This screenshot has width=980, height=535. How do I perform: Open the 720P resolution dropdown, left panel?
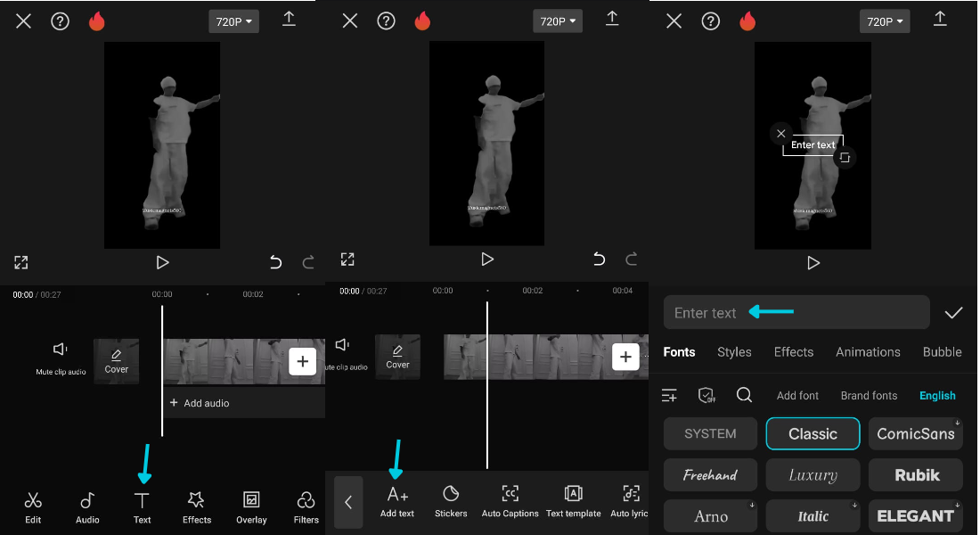tap(233, 21)
